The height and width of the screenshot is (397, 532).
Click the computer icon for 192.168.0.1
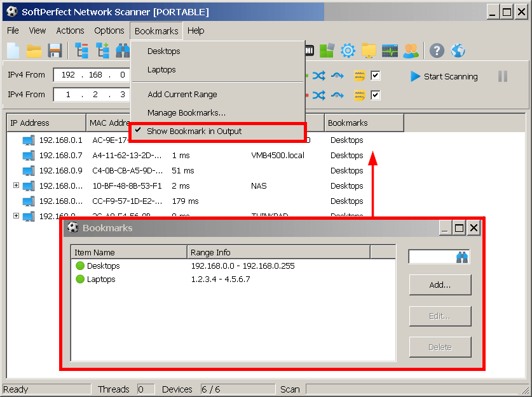point(29,140)
